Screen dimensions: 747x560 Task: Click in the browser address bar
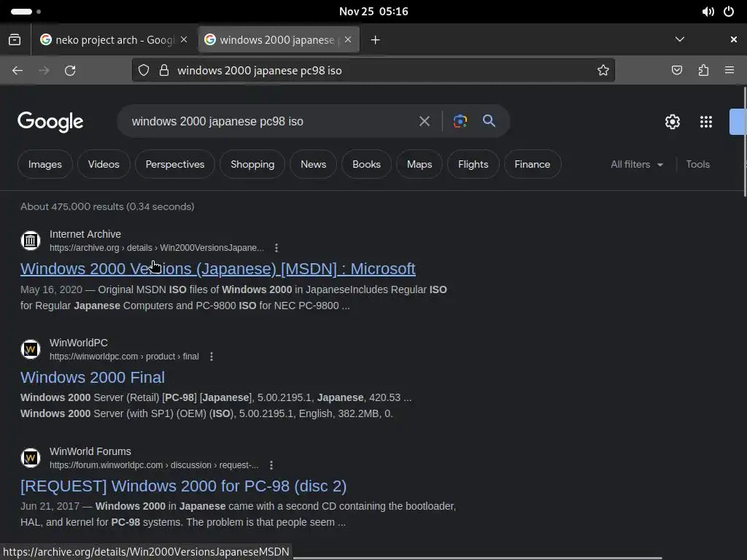point(373,71)
